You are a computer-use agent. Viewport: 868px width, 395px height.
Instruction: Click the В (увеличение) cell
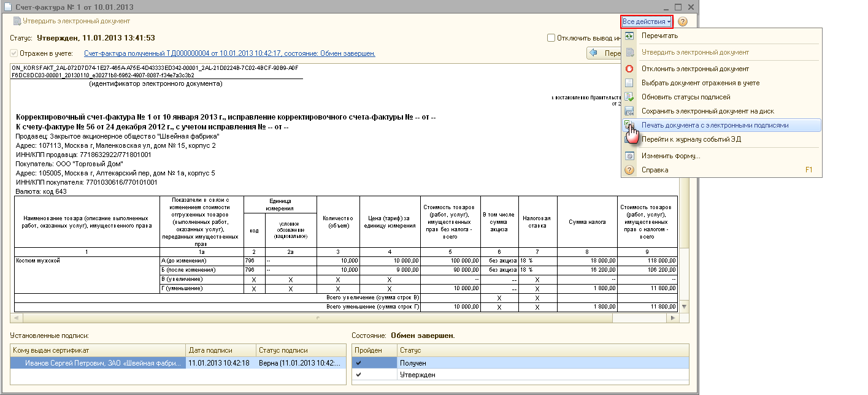201,279
